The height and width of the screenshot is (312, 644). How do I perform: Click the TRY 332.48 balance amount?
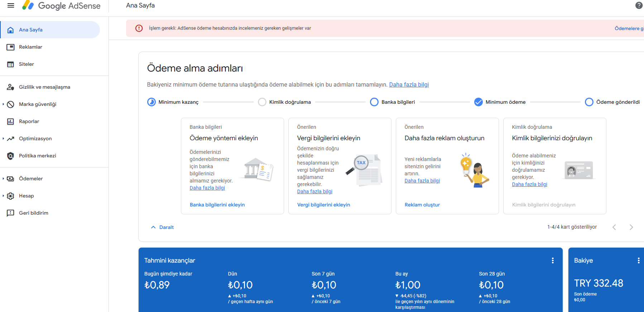(x=599, y=283)
